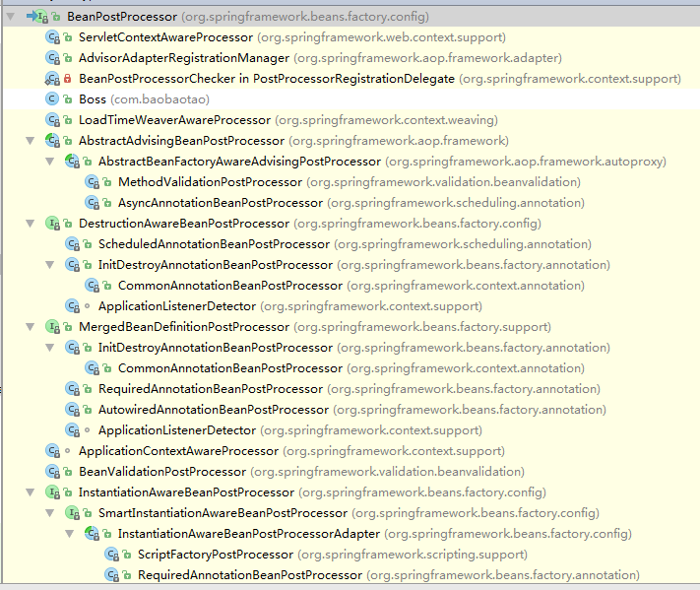Image resolution: width=700 pixels, height=590 pixels.
Task: Click abstract class icon of InstantiationAwareBeanPostProcessorAdapter
Action: (x=92, y=533)
